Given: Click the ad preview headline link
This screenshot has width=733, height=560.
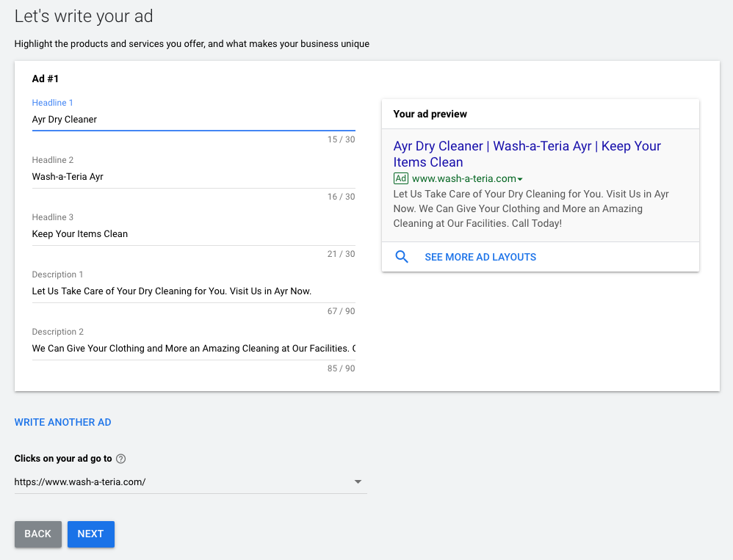Looking at the screenshot, I should point(527,154).
